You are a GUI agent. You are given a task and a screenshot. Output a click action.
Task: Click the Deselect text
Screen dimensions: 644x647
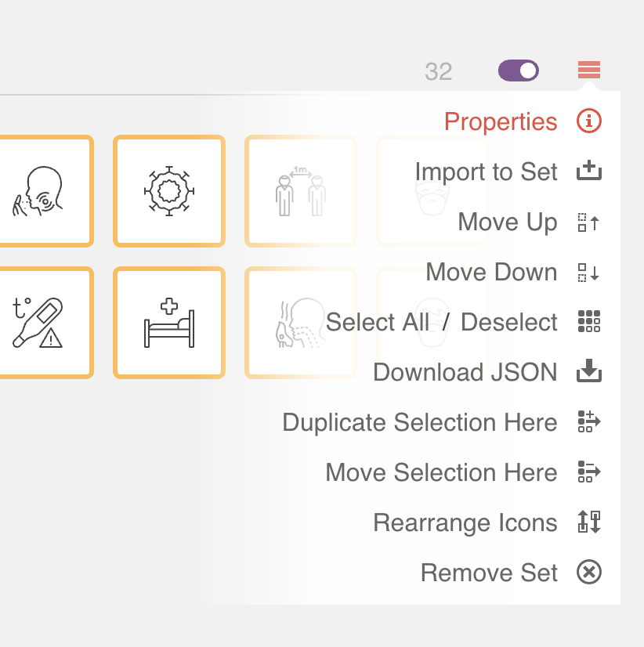509,322
